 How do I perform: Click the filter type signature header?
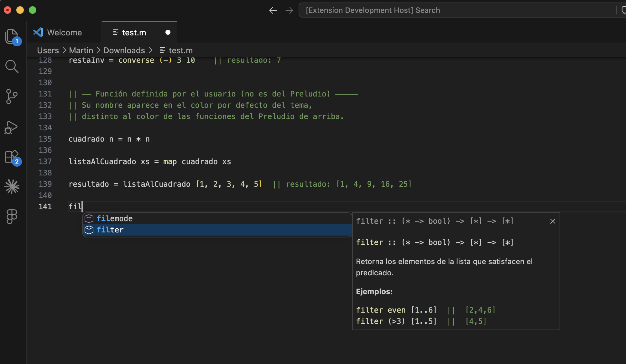click(435, 221)
